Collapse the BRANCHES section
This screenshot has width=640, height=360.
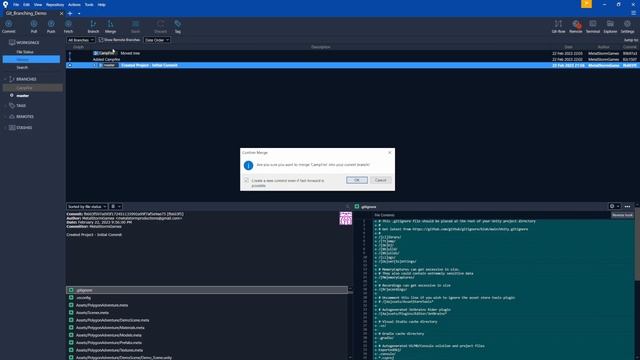coord(5,79)
